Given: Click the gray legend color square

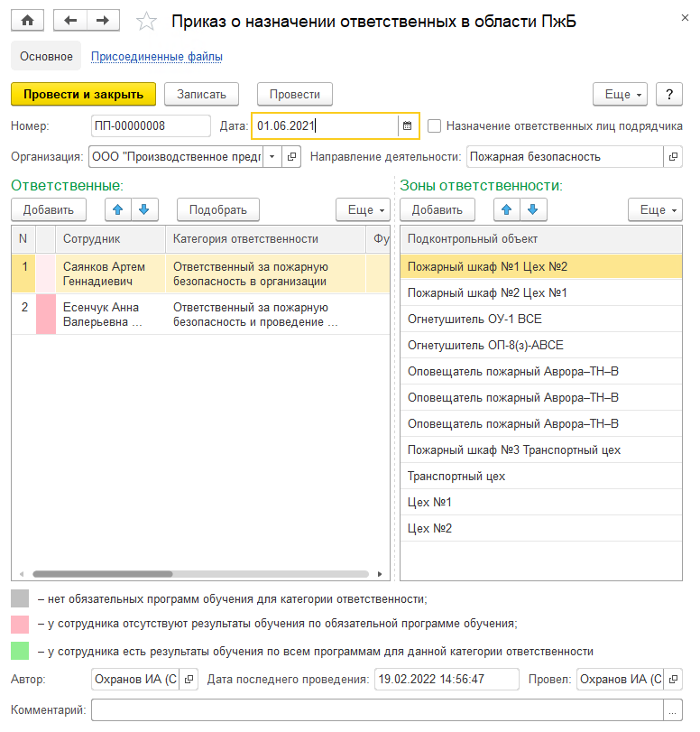Looking at the screenshot, I should (x=20, y=598).
